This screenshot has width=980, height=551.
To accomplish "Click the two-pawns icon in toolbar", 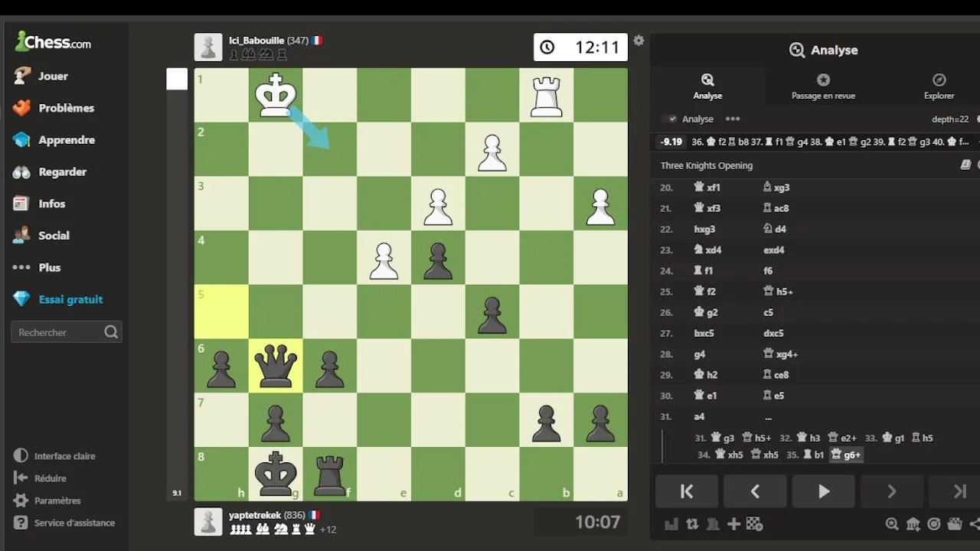I will [x=713, y=524].
